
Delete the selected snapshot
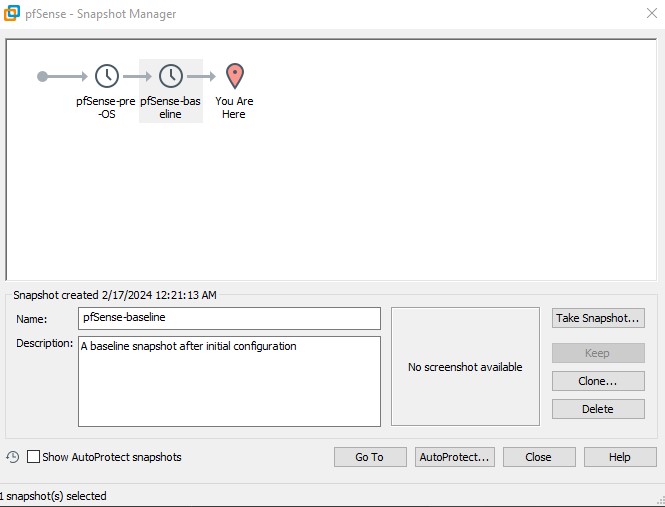click(x=598, y=409)
